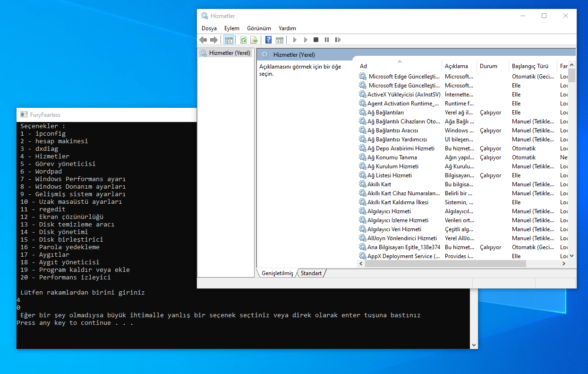This screenshot has width=588, height=374.
Task: Open help with the blue question mark icon
Action: [268, 40]
